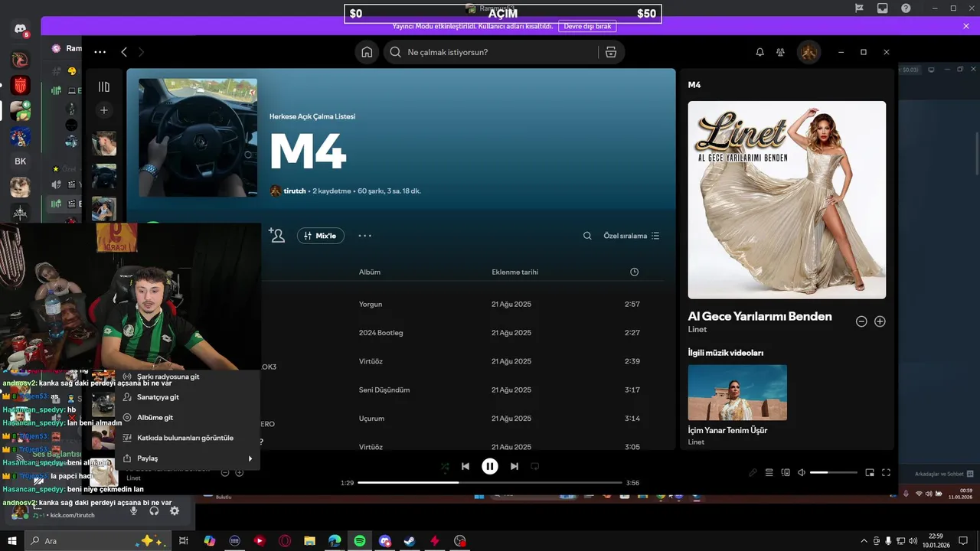Open Linet album art in side panel

click(787, 200)
